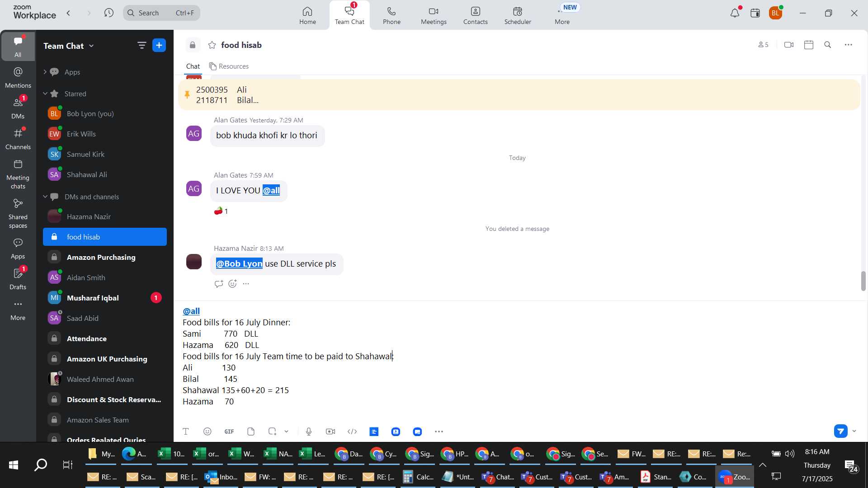This screenshot has height=488, width=868.
Task: Select All chats in sidebar
Action: (18, 47)
